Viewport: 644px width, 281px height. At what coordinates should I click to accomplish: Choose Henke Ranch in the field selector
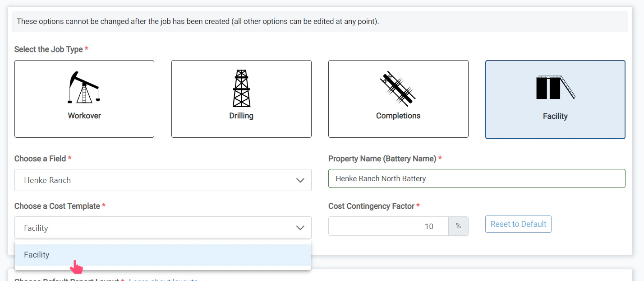[x=163, y=180]
